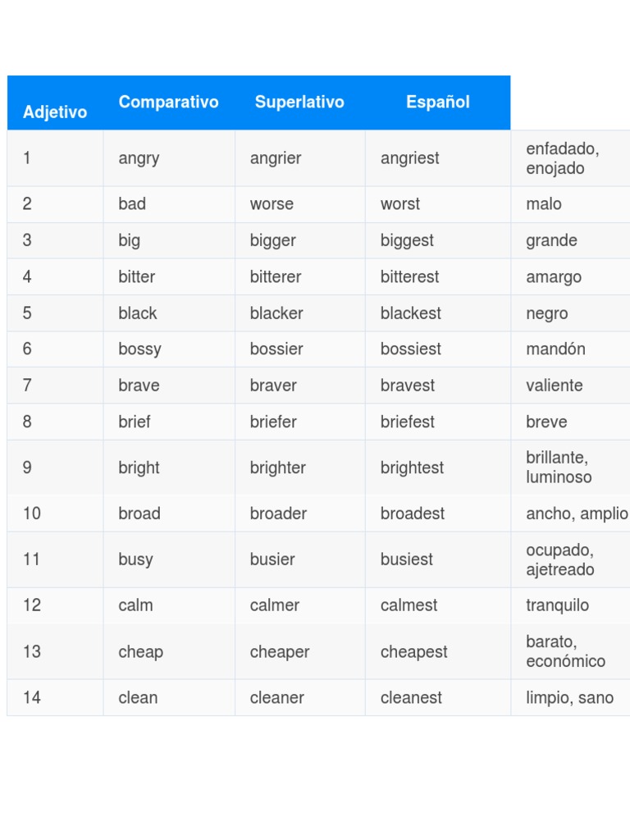Click the Superlativo column header
Viewport: 630px width, 840px height.
(299, 103)
